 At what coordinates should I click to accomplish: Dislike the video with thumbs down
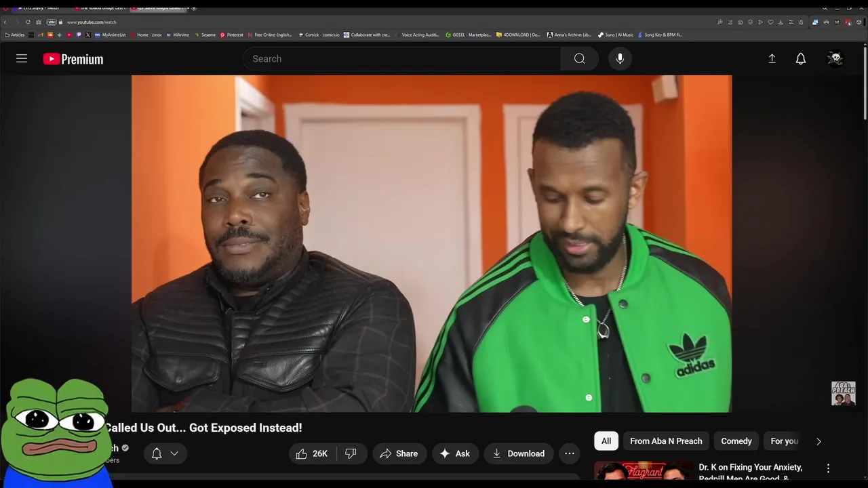pyautogui.click(x=351, y=453)
